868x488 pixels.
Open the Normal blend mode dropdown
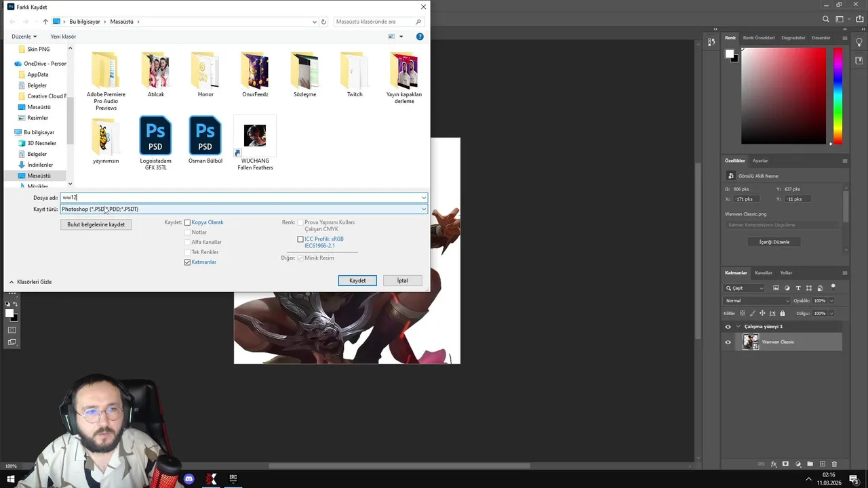pos(757,301)
